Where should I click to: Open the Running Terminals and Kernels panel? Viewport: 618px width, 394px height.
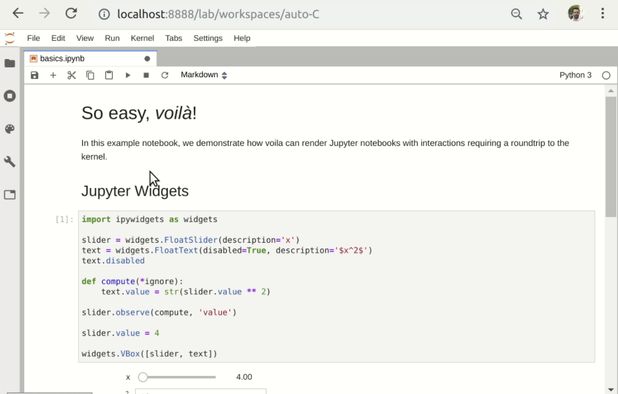pos(10,96)
